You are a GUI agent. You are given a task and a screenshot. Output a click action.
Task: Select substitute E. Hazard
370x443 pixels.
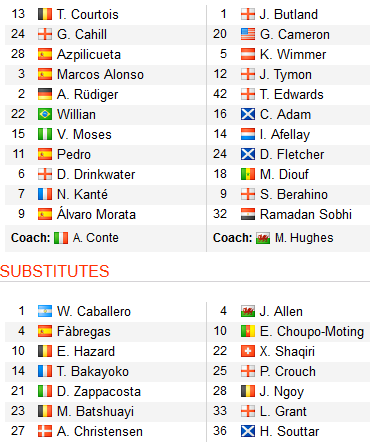86,351
